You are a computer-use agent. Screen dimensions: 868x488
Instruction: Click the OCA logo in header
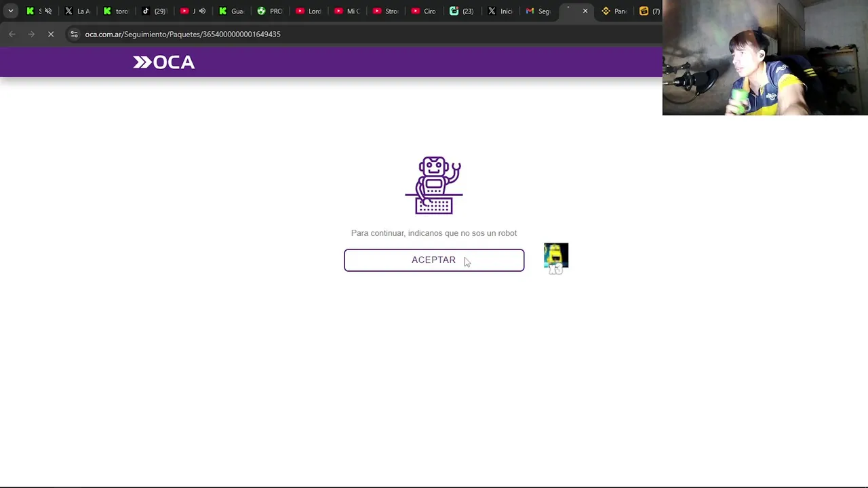pyautogui.click(x=163, y=62)
